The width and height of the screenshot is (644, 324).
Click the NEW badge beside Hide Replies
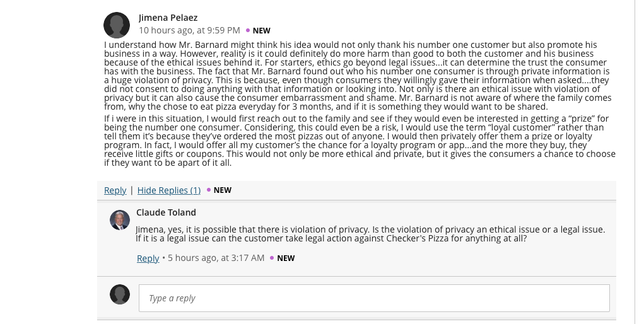pos(222,190)
